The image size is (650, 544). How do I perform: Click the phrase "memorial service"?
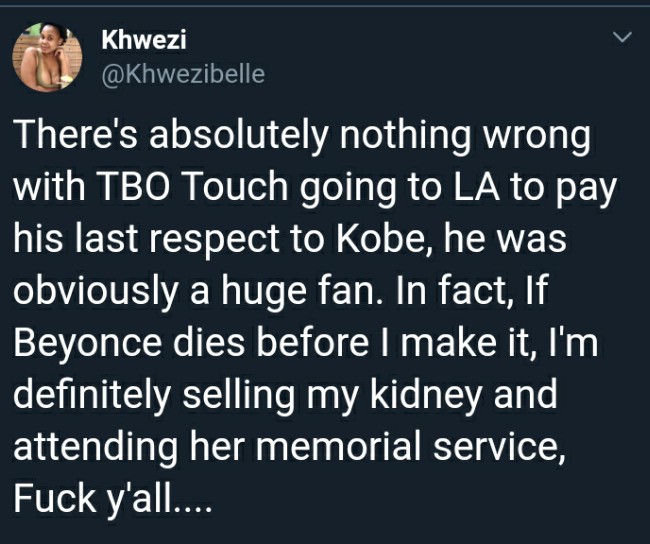coord(407,447)
